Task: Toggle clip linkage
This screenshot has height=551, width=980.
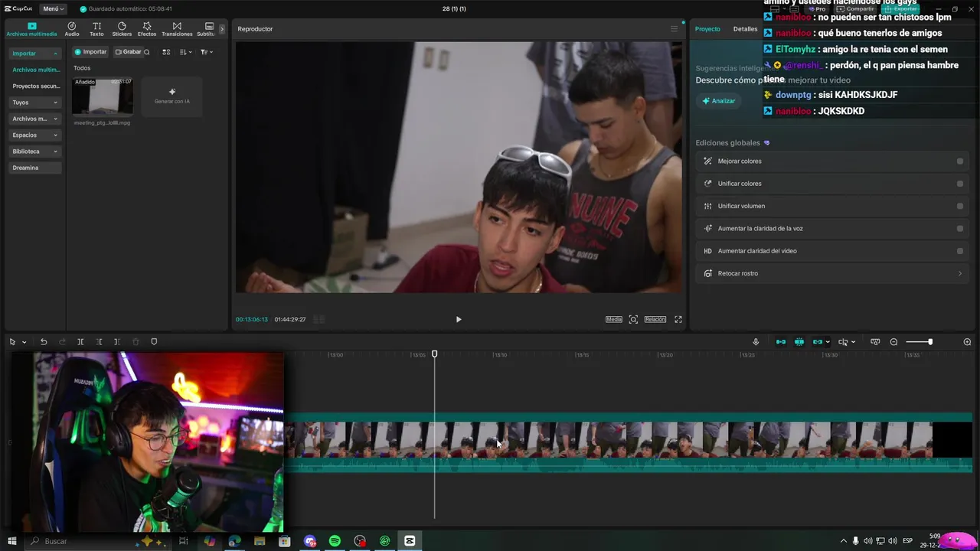Action: [817, 342]
